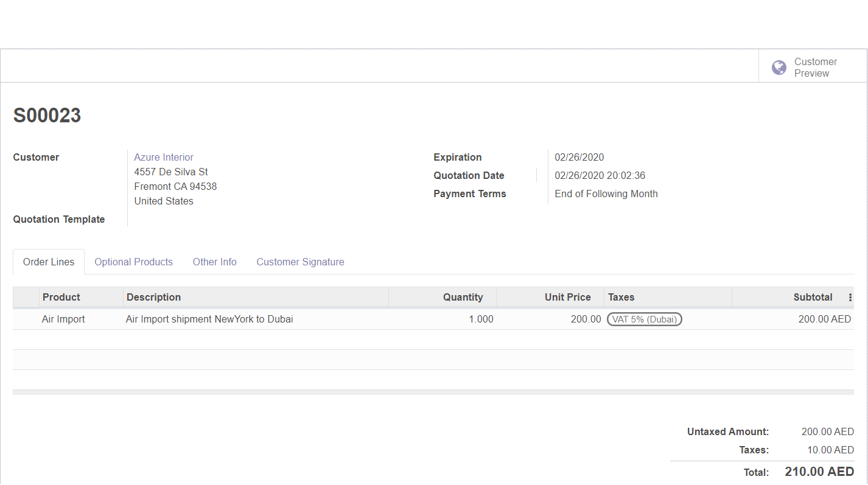This screenshot has width=868, height=485.
Task: Click the Subtotal column header
Action: click(813, 298)
